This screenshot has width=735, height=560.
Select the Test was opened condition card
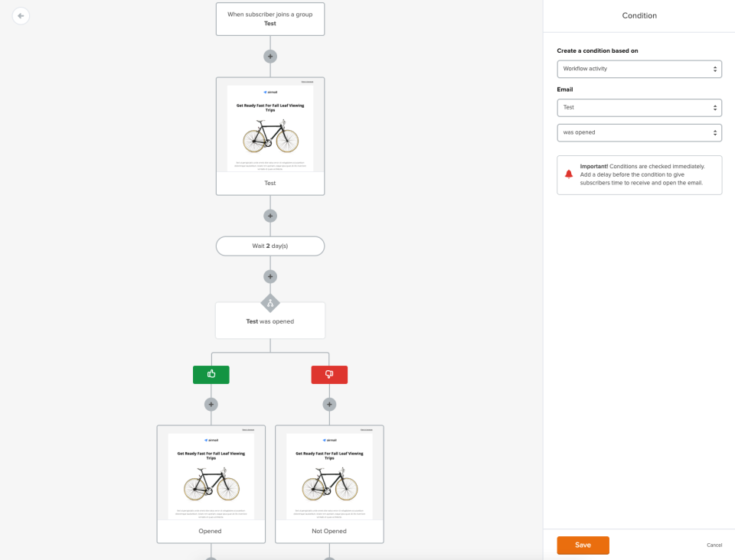(x=269, y=321)
